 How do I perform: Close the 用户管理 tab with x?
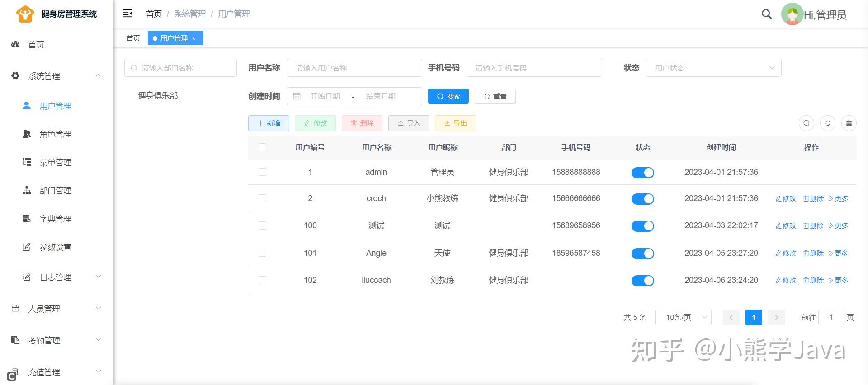[x=194, y=39]
